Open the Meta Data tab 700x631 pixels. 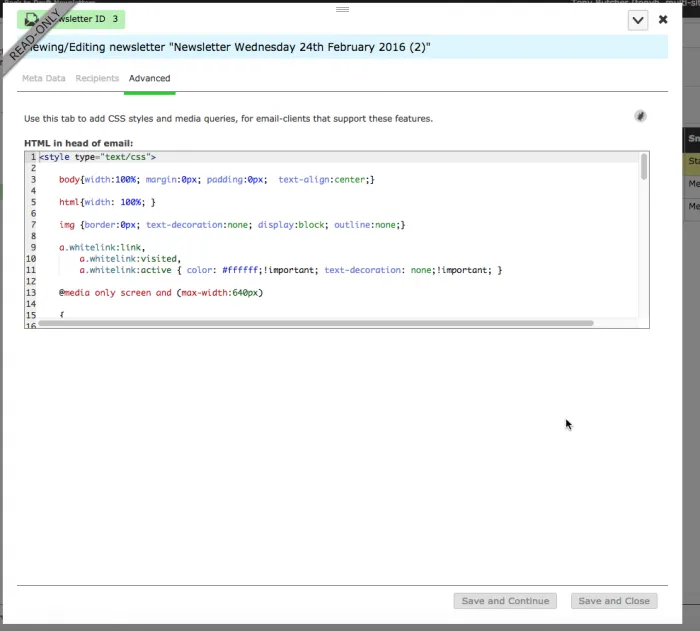[x=44, y=78]
